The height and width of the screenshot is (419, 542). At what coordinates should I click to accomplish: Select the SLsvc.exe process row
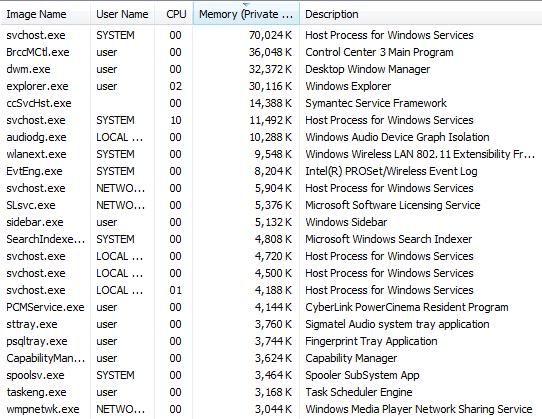(271, 205)
